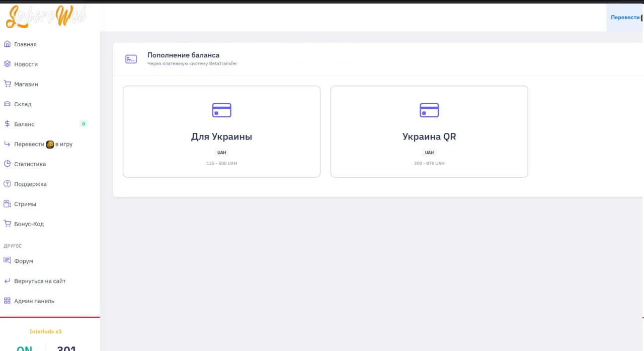
Task: Click the pie chart icon for Статистика
Action: 7,164
